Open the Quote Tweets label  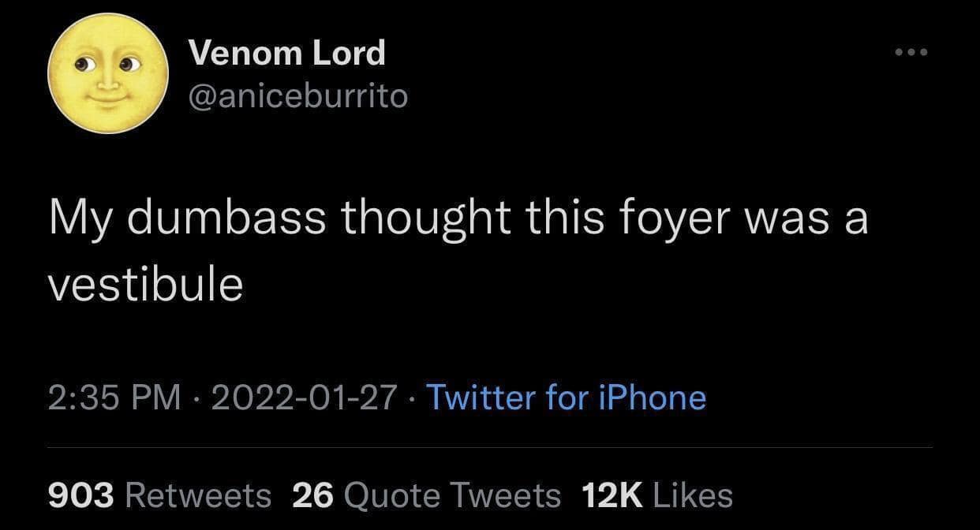[453, 495]
